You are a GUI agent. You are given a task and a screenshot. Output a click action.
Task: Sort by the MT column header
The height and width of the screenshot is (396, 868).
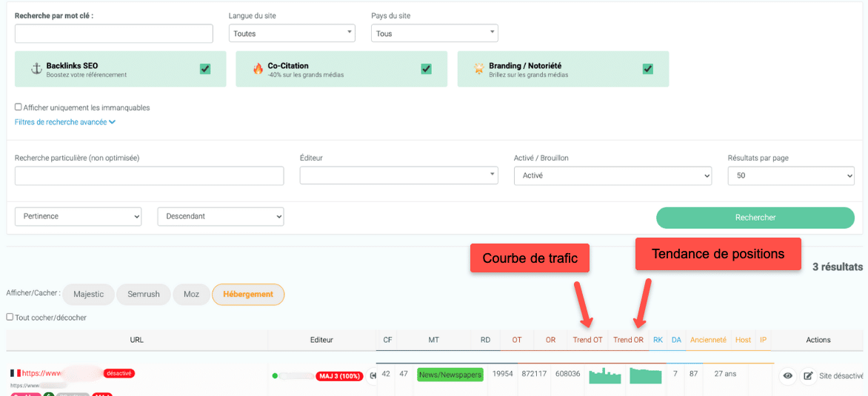tap(434, 340)
